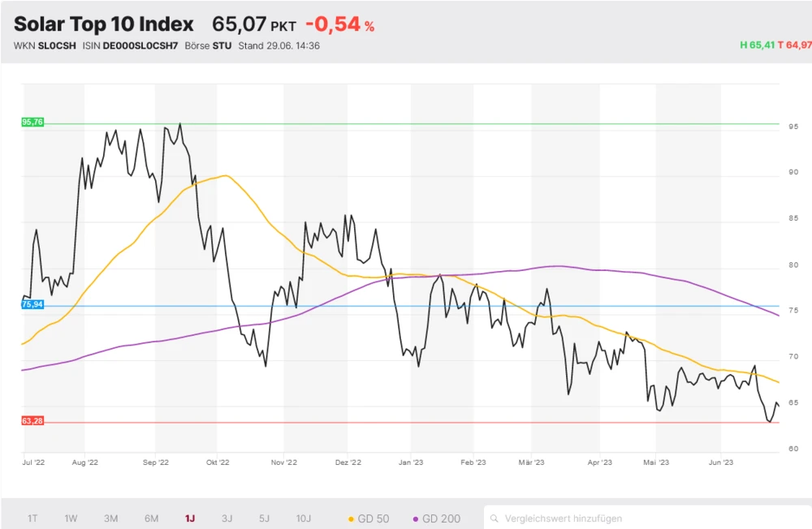Select the 6M chart period

(151, 518)
